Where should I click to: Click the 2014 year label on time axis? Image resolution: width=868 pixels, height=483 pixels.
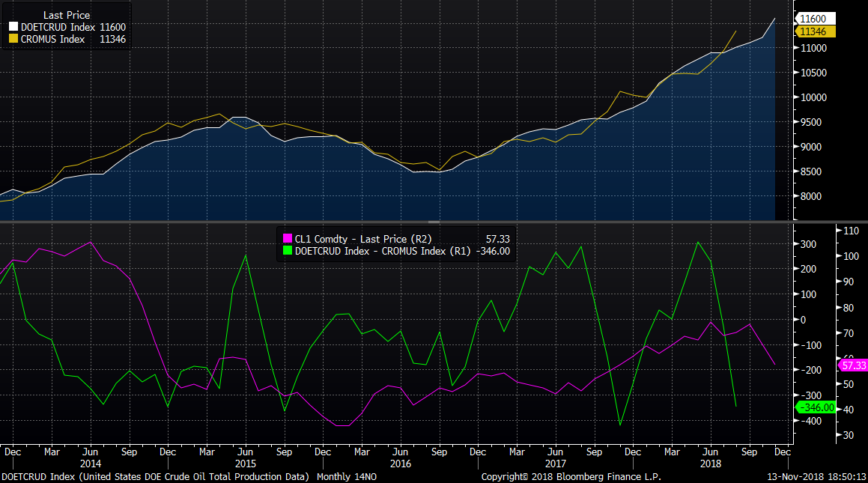pos(91,464)
